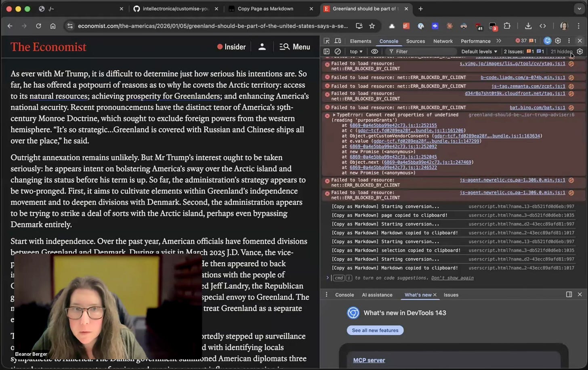Open the MCP server link
Viewport: 588px width, 370px height.
coord(369,360)
